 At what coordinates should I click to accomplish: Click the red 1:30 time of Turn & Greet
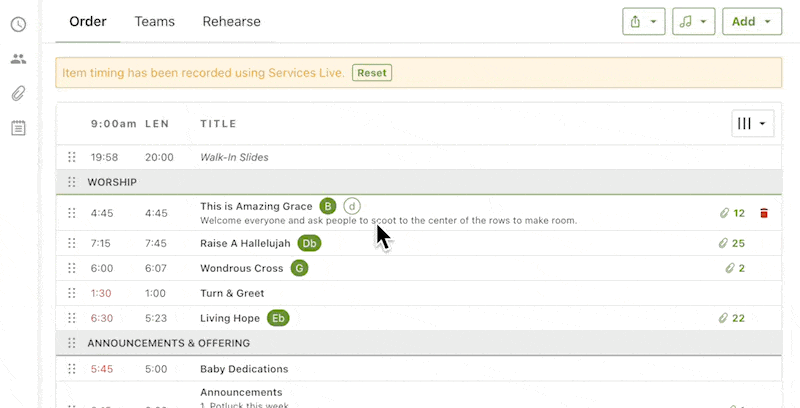(x=101, y=293)
